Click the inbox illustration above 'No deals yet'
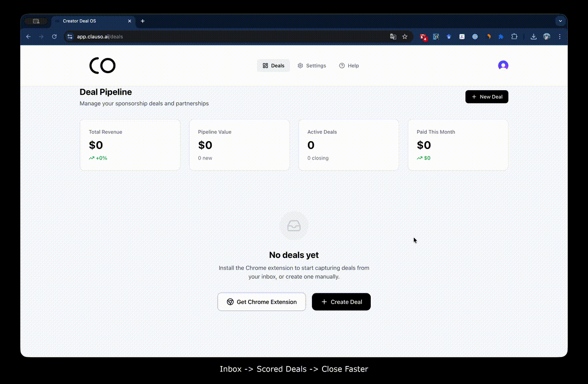The height and width of the screenshot is (384, 588). [294, 225]
